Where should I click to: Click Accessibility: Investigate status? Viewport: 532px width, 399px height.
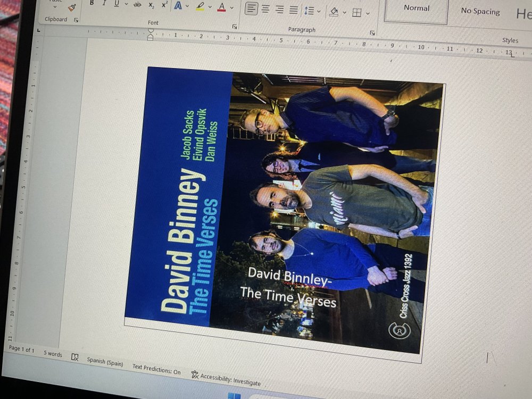(x=226, y=378)
